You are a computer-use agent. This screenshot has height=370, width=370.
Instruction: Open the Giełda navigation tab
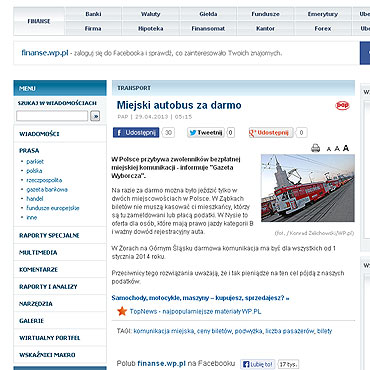coord(208,14)
